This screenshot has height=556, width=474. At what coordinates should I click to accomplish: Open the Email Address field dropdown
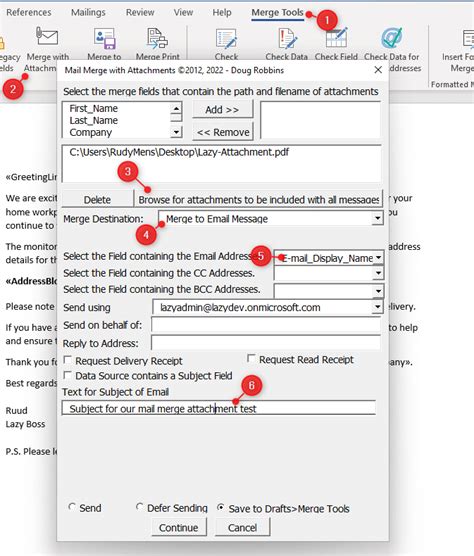pyautogui.click(x=379, y=257)
